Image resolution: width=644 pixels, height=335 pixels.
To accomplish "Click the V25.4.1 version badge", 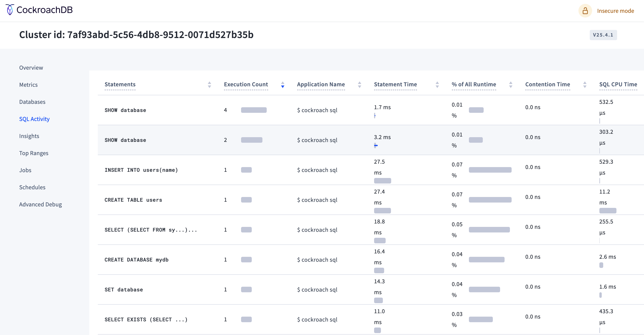I will [x=603, y=35].
